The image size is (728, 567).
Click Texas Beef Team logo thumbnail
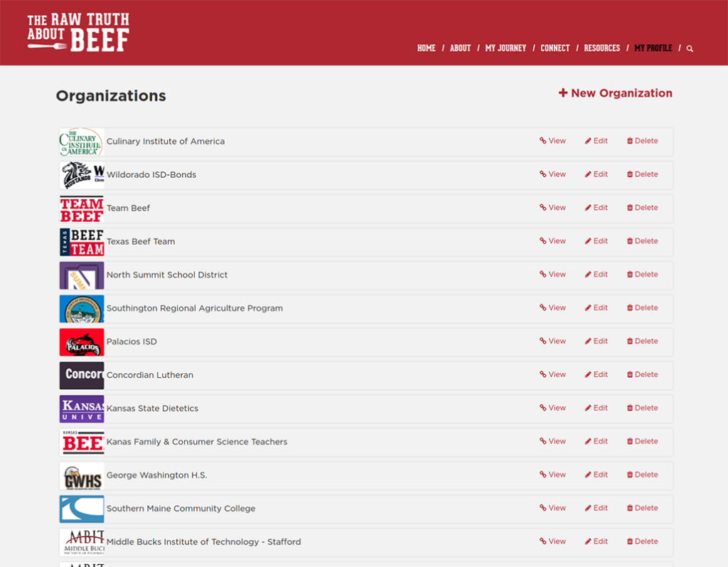pos(82,242)
